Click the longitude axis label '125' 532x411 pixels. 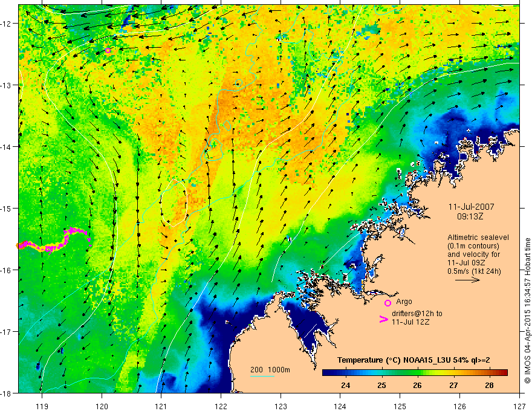(400, 406)
